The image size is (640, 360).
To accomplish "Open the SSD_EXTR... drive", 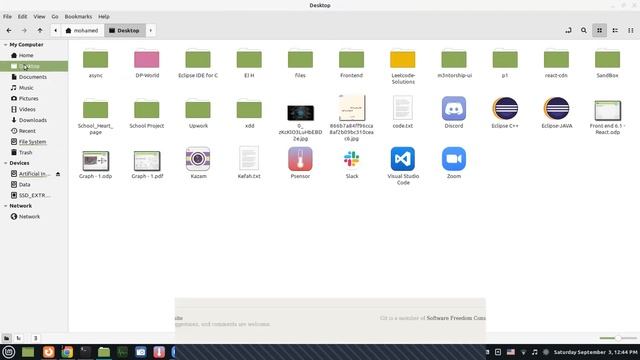I will (34, 195).
